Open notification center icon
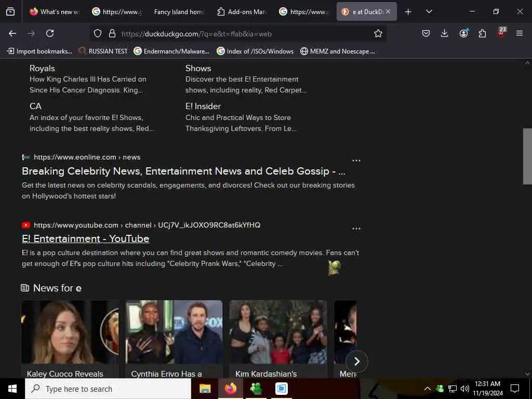 point(515,389)
